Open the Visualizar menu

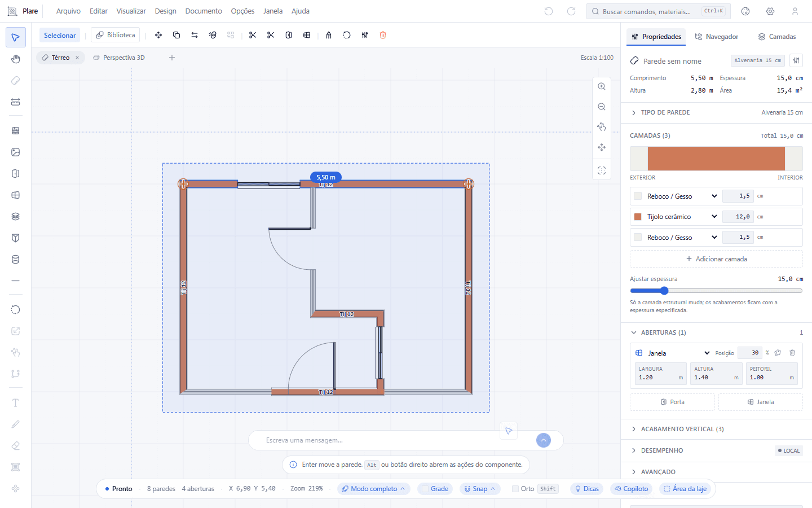(131, 11)
